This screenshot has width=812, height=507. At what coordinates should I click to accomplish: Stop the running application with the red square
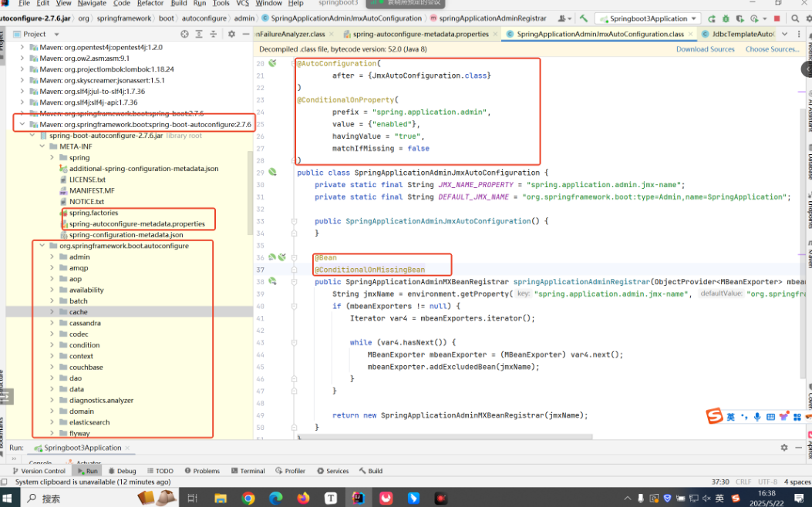click(x=777, y=18)
